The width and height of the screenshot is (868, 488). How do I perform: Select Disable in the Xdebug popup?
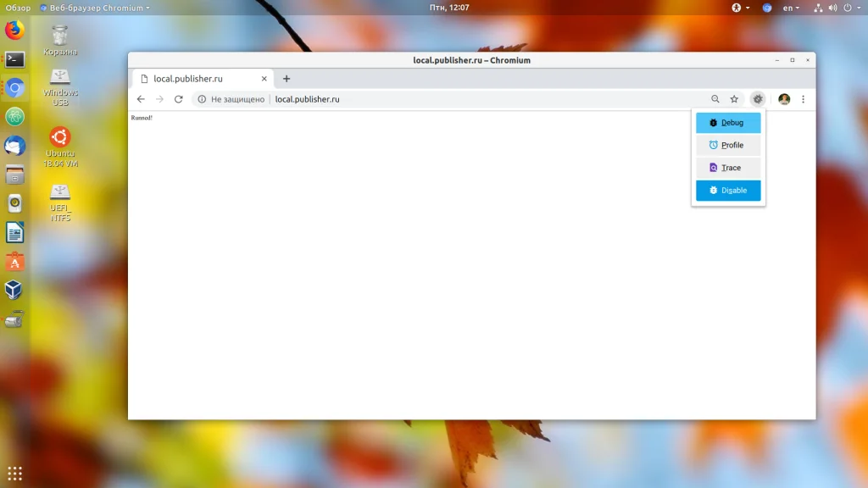[x=728, y=191]
